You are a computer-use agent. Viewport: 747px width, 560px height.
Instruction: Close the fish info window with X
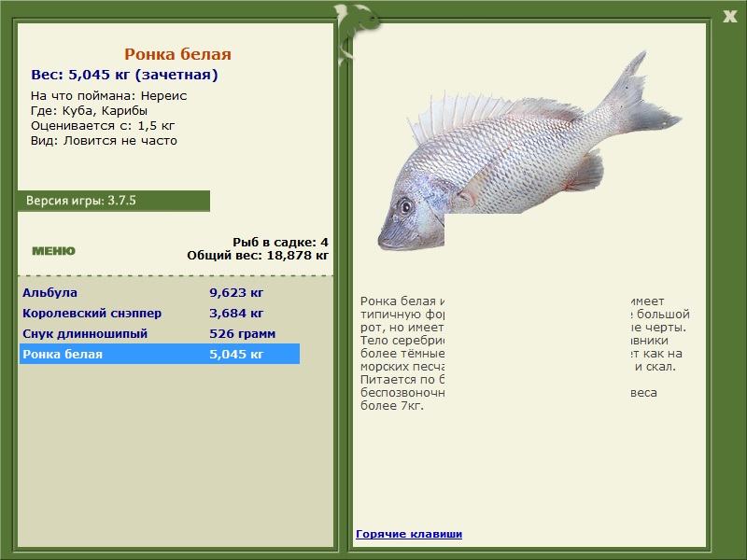(x=729, y=17)
